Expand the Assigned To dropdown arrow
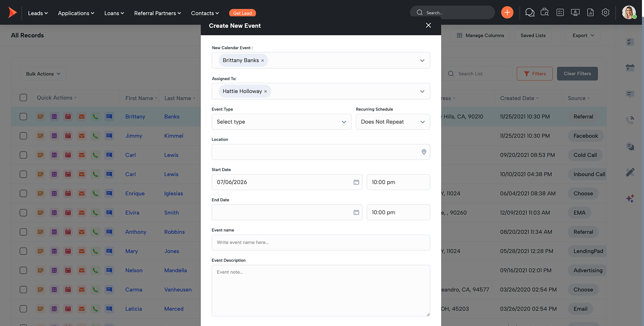The image size is (644, 326). tap(422, 91)
